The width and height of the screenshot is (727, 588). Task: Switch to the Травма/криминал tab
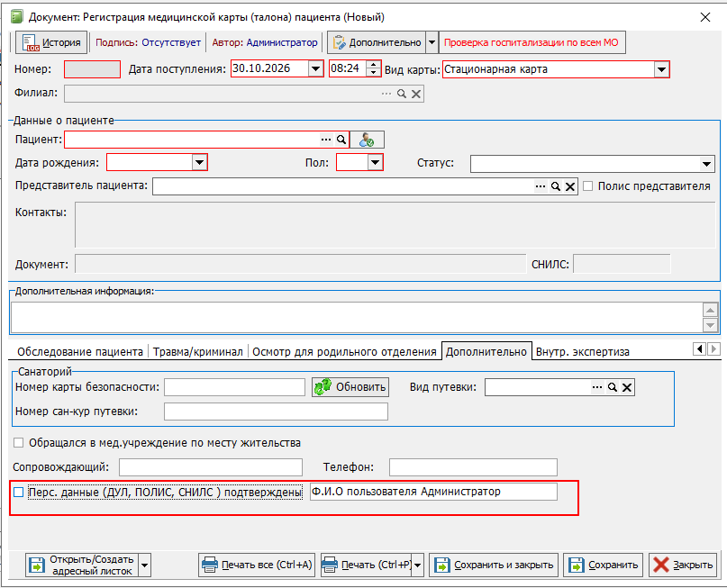[198, 352]
